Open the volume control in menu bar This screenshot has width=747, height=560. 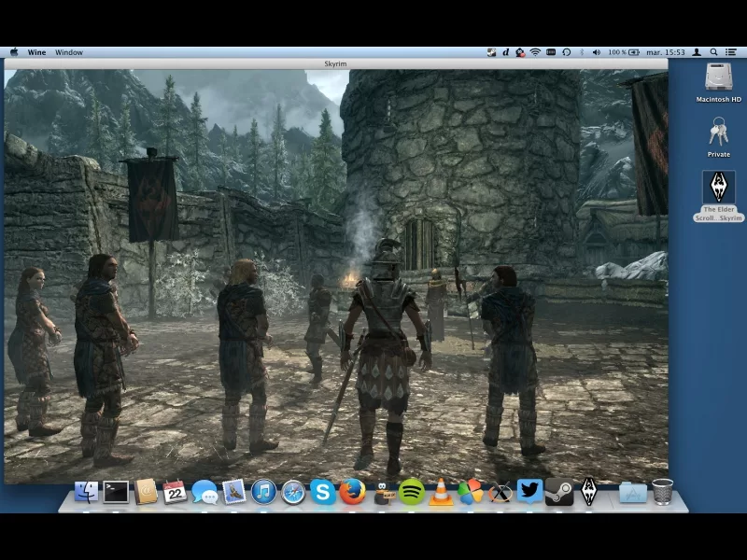(x=596, y=52)
